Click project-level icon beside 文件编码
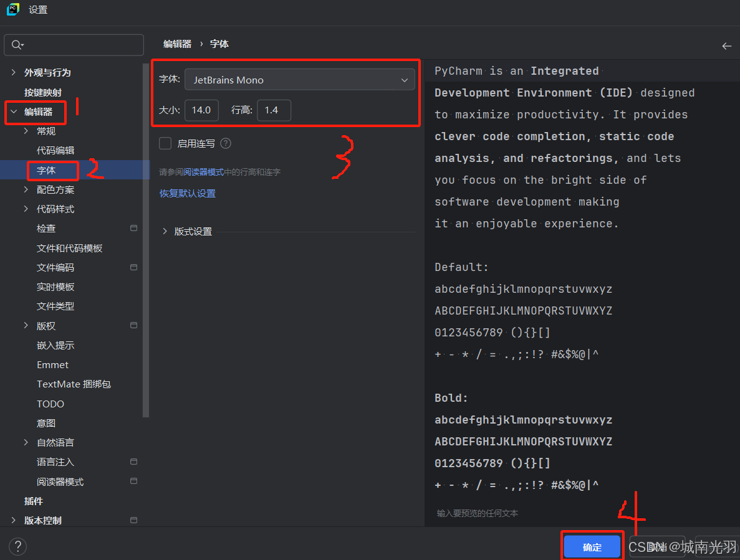The width and height of the screenshot is (740, 560). 133,267
